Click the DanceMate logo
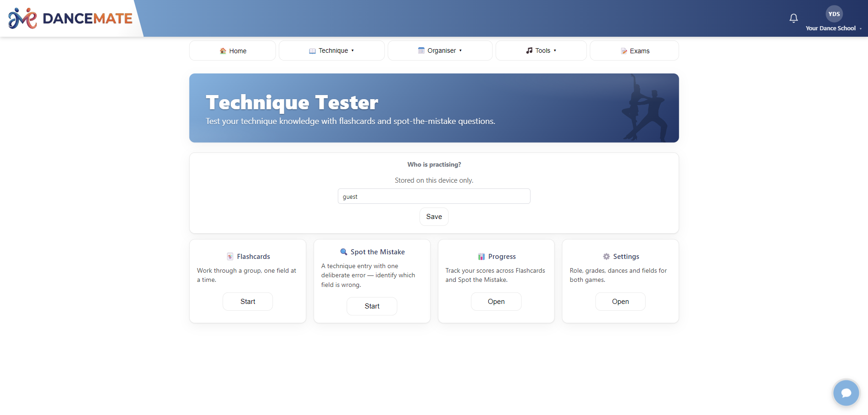The image size is (868, 415). coord(70,18)
